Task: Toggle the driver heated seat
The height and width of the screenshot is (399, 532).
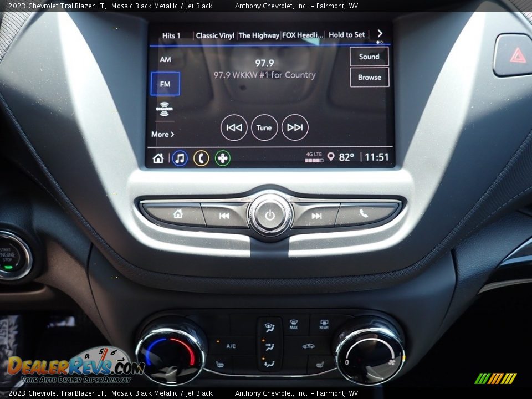Action: (220, 364)
